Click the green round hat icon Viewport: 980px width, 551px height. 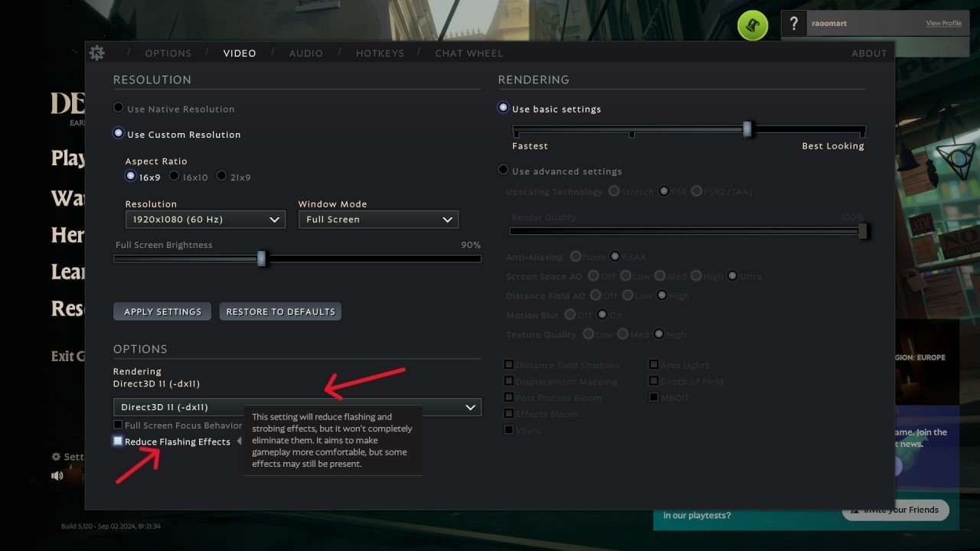pos(752,26)
